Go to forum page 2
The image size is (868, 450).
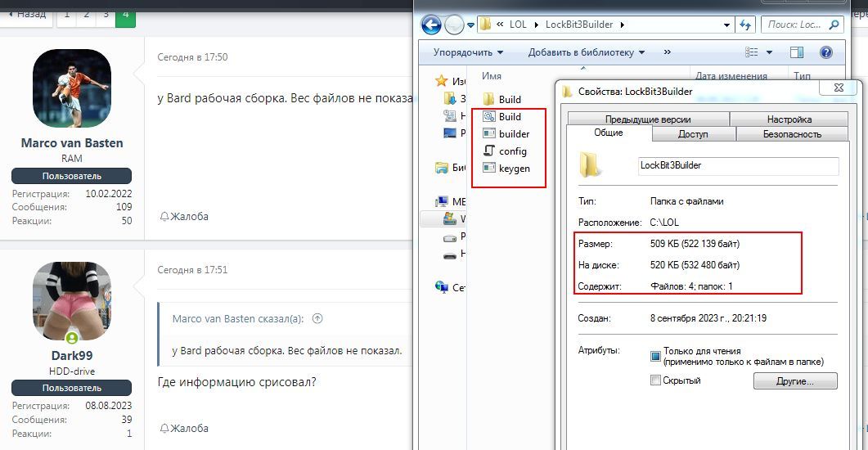(x=87, y=16)
